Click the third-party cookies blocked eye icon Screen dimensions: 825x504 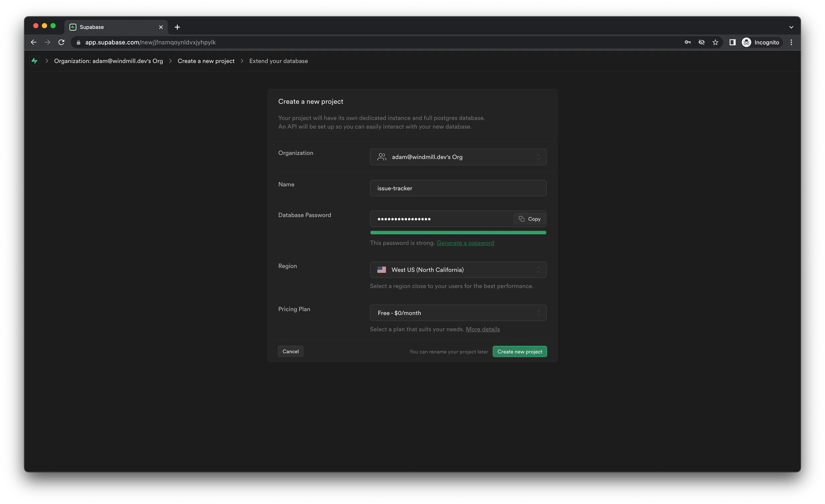point(702,42)
